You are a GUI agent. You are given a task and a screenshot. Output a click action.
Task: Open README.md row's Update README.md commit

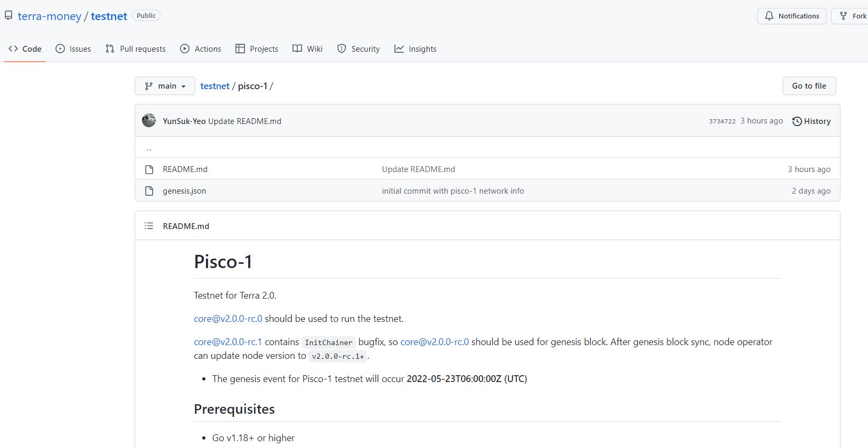click(x=418, y=169)
